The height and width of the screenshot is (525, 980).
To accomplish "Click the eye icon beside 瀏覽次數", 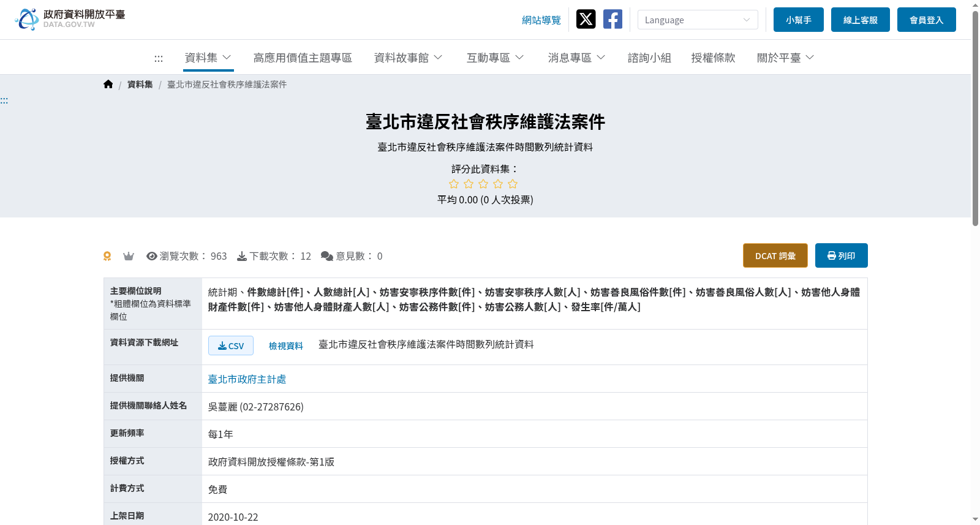I will coord(152,256).
